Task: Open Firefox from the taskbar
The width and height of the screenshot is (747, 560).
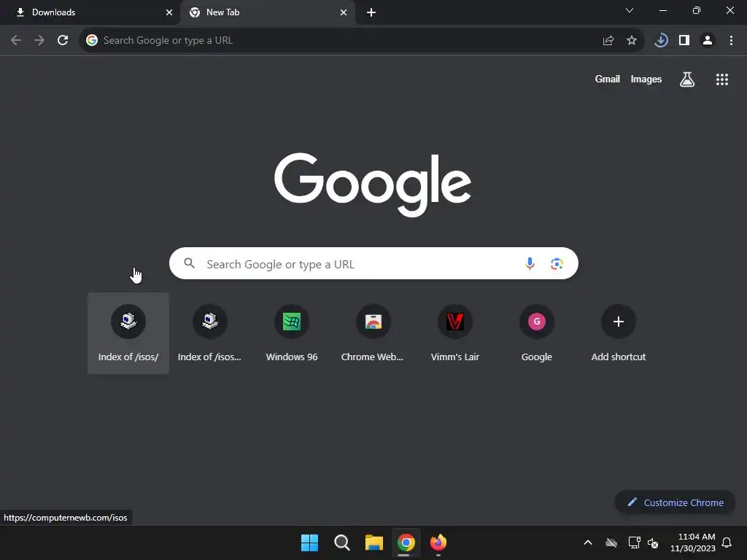Action: click(x=438, y=542)
